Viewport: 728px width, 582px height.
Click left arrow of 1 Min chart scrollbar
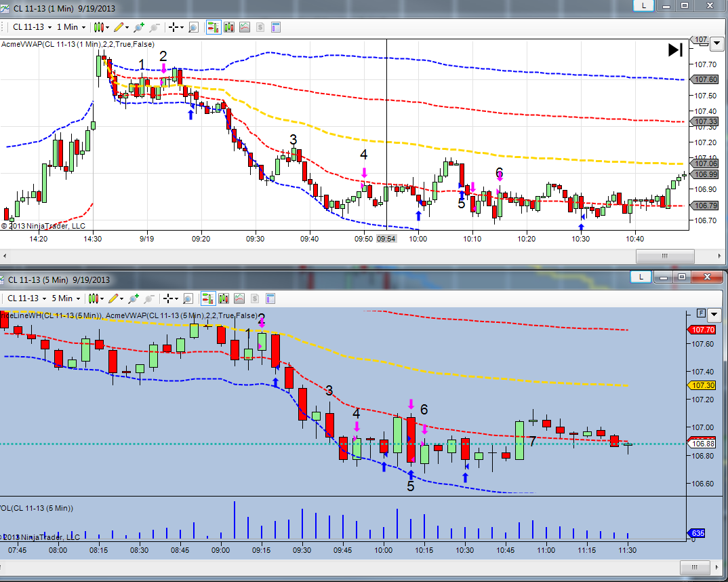pyautogui.click(x=5, y=256)
